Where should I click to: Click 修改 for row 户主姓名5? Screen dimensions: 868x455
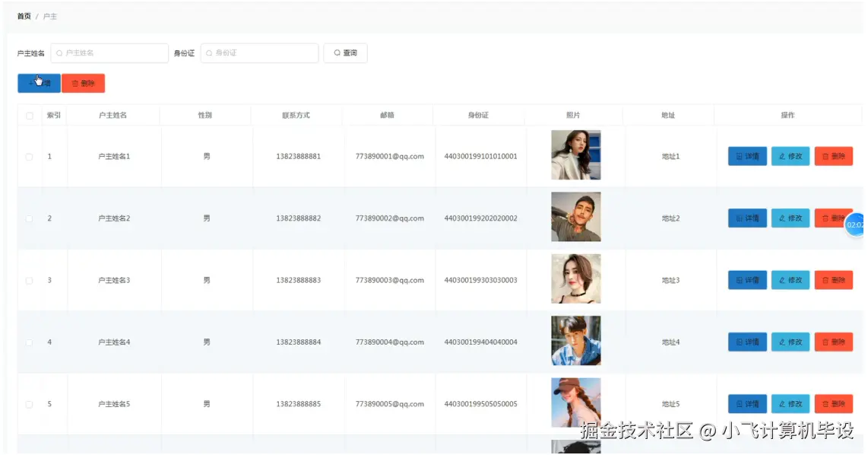[790, 404]
